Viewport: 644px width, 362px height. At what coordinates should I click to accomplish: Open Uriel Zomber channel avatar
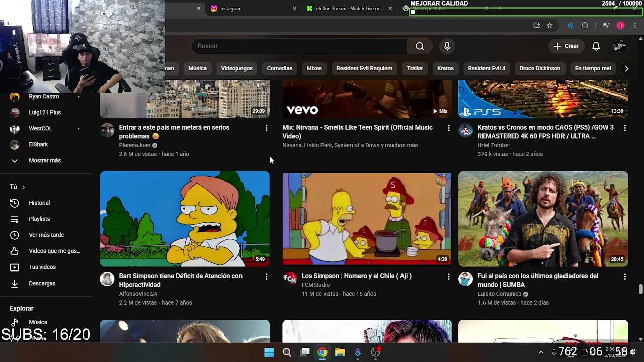tap(465, 130)
